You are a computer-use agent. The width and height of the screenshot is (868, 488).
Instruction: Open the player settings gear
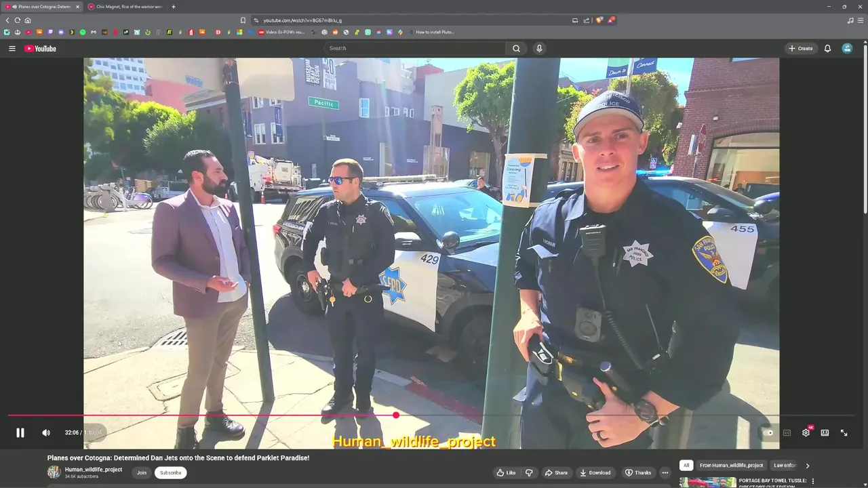tap(806, 432)
